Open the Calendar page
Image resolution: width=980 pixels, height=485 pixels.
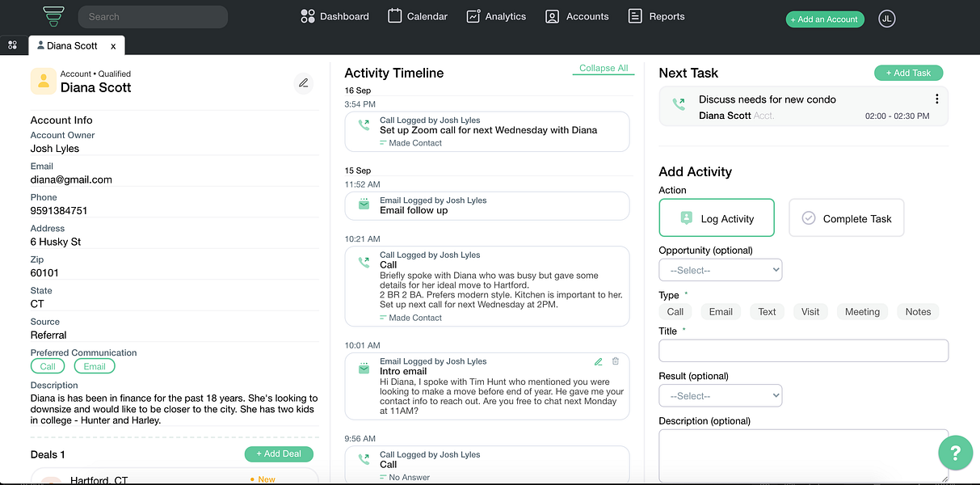[x=417, y=15]
